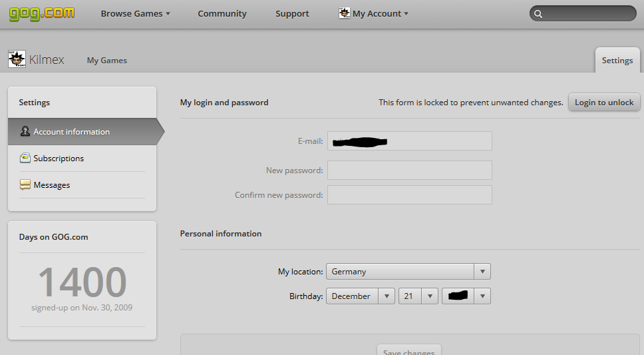Click the Account information person icon
This screenshot has height=355, width=644.
click(x=25, y=131)
